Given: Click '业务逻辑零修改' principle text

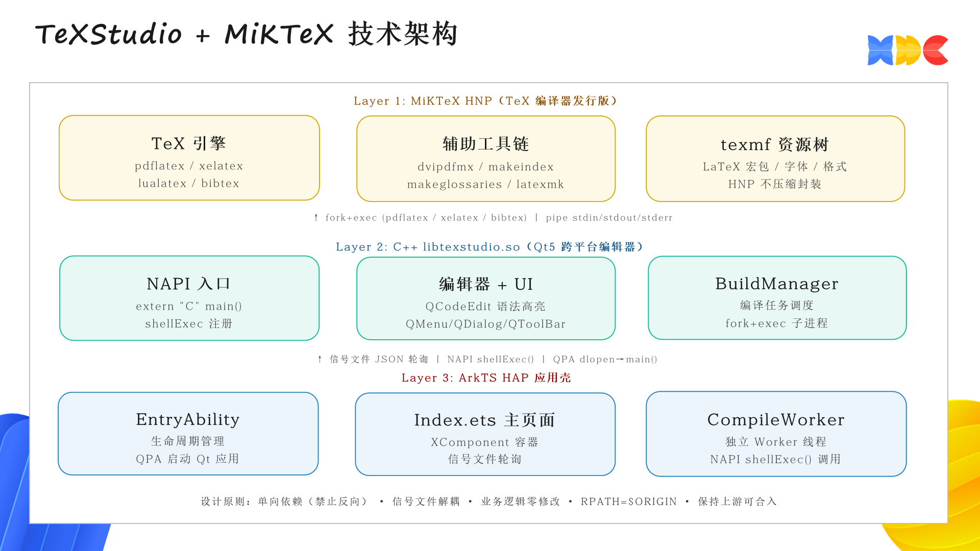Looking at the screenshot, I should tap(521, 502).
